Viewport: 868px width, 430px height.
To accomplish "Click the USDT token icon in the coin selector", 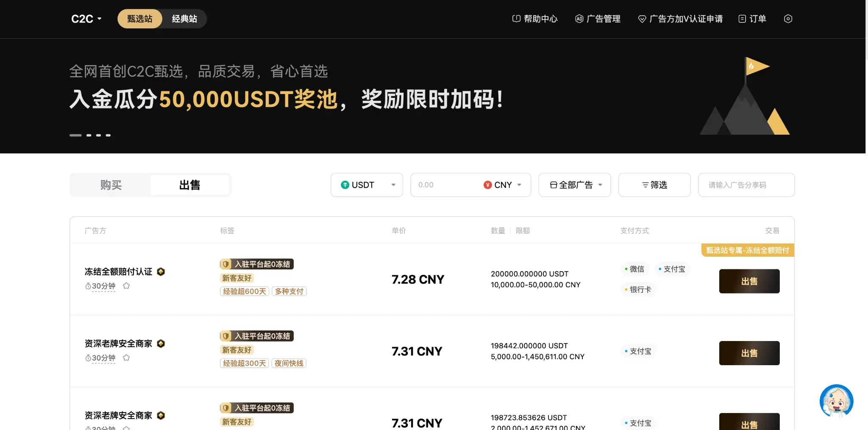I will tap(345, 185).
